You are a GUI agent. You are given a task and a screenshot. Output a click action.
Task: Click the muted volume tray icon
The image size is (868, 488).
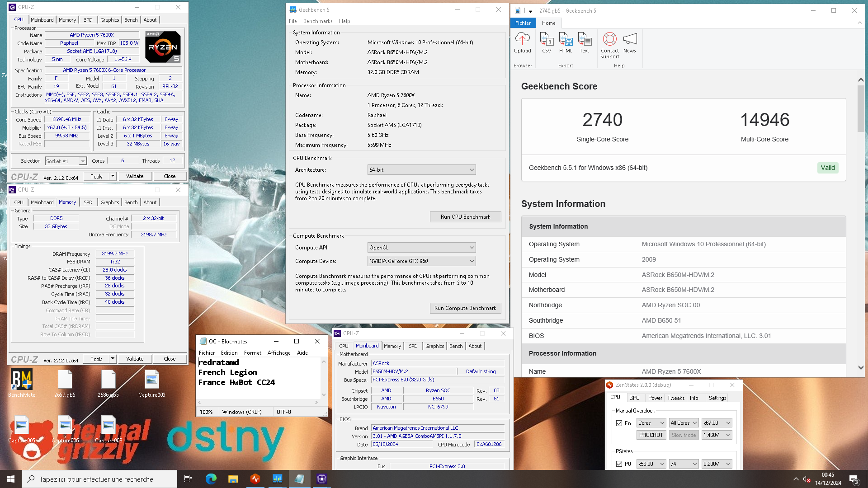coord(807,479)
